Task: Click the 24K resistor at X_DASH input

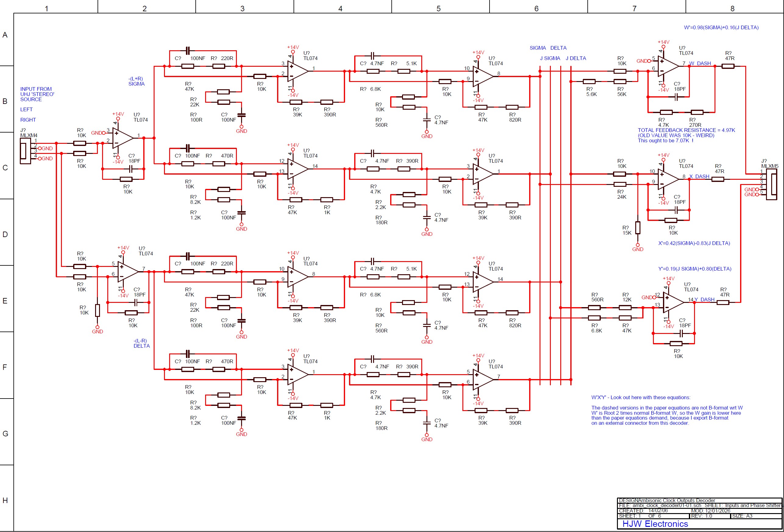Action: click(620, 184)
